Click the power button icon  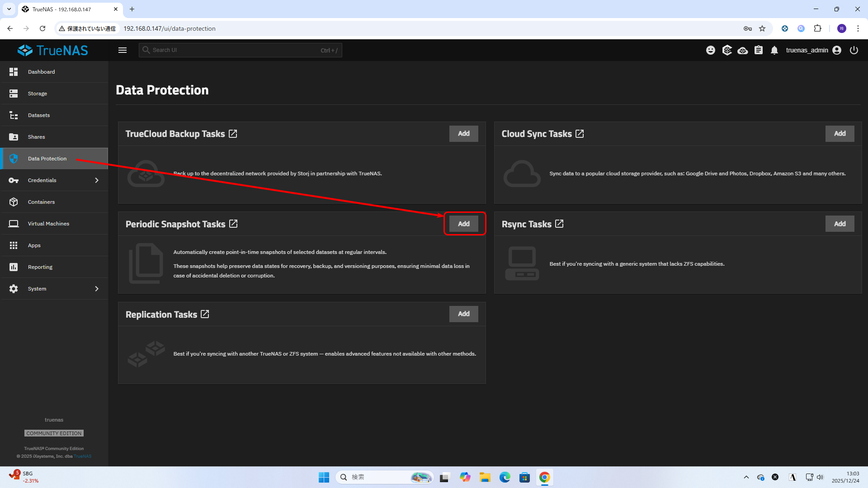point(854,50)
